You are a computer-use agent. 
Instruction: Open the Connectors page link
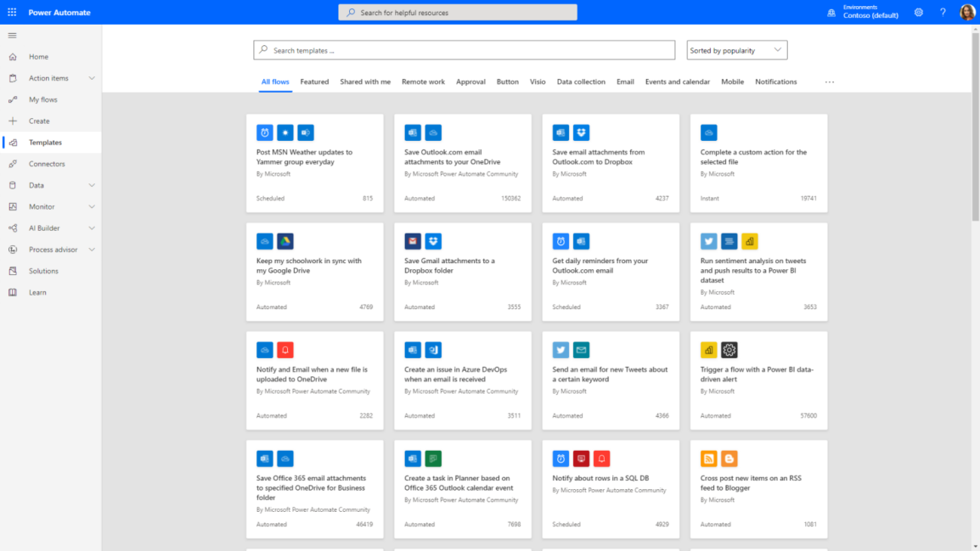45,163
